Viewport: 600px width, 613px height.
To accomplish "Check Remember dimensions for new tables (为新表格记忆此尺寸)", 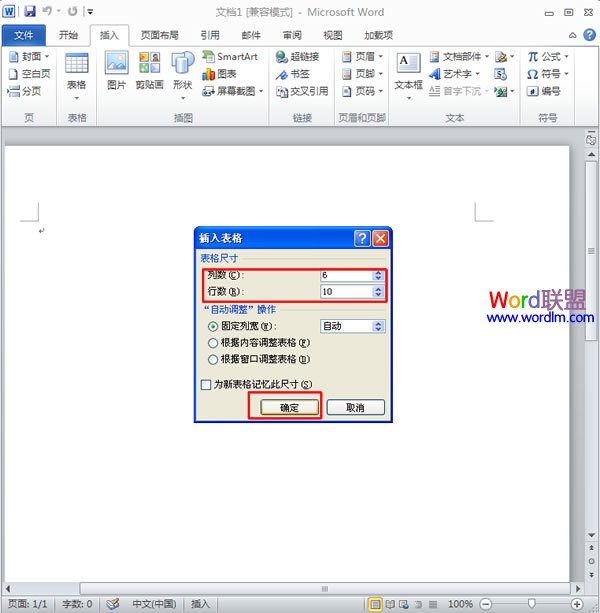I will (206, 385).
